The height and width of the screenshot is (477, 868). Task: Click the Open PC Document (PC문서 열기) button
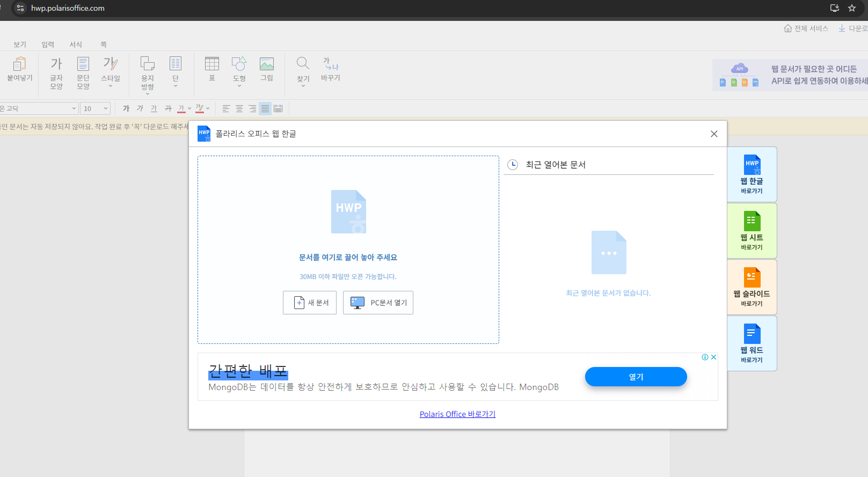pos(378,303)
